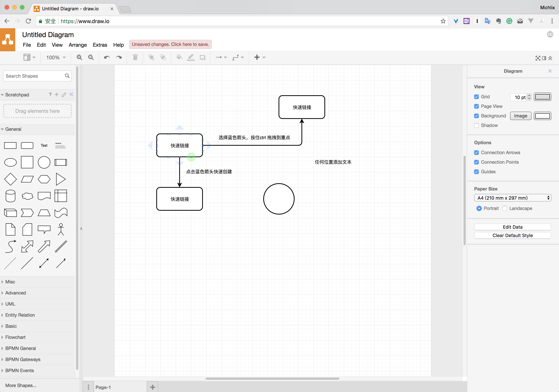Click the zoom in magnifier icon

coord(79,57)
